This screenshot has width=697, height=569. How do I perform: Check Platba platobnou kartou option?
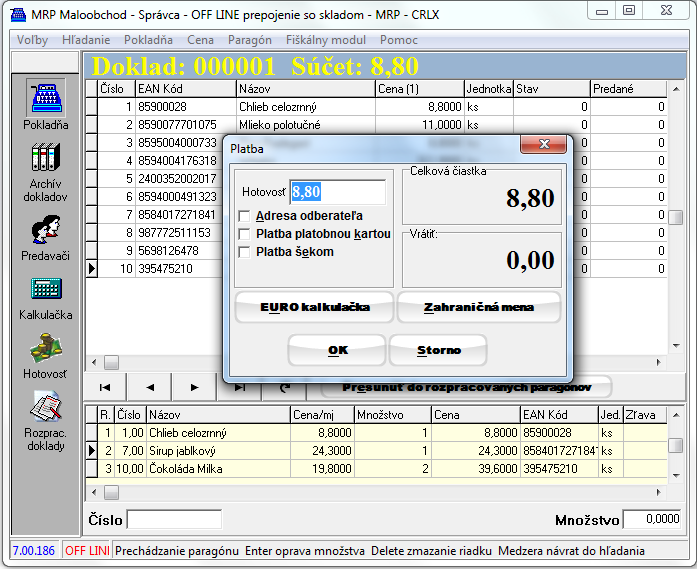click(245, 234)
